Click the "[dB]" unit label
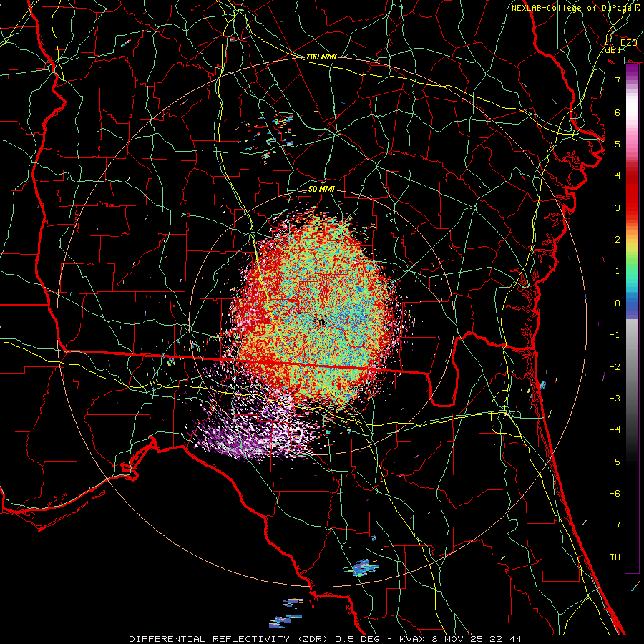 click(611, 49)
